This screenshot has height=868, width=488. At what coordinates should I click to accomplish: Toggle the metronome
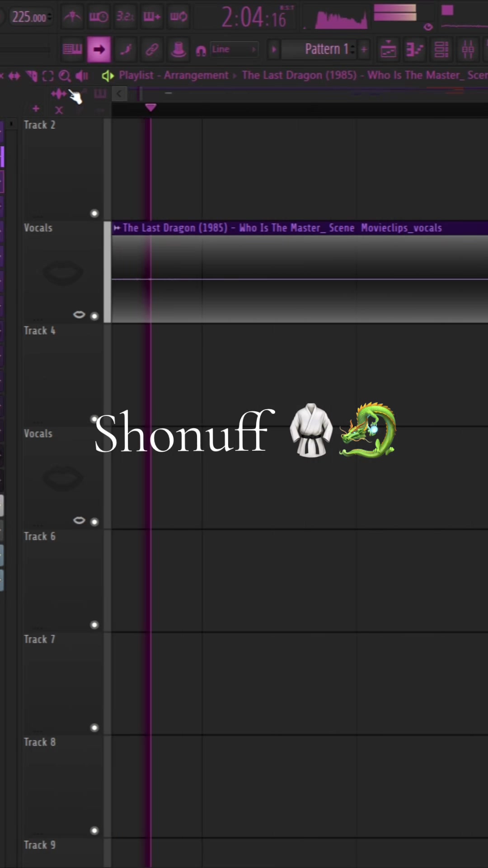[x=72, y=17]
